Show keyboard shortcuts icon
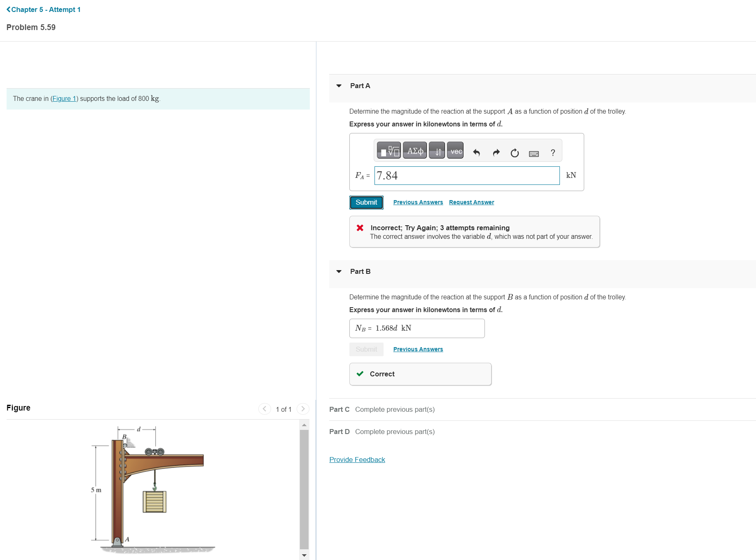Viewport: 756px width, 560px height. click(534, 154)
